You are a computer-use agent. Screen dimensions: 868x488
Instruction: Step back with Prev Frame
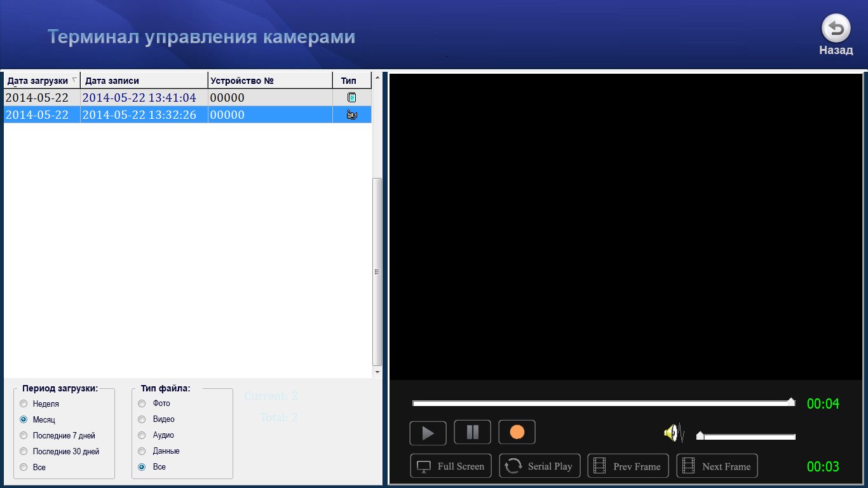(628, 466)
